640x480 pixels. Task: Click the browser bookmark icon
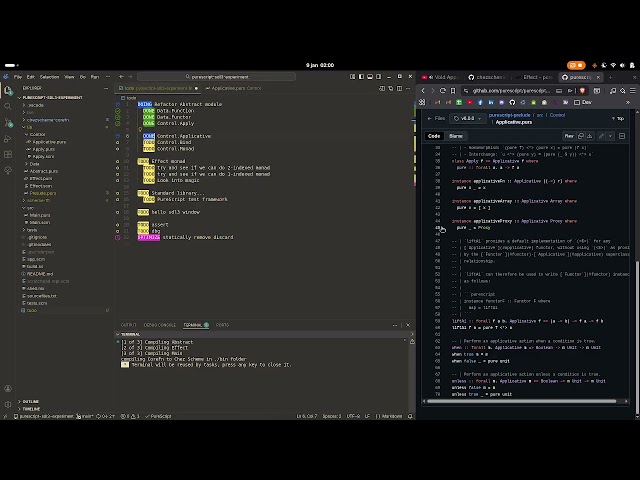(x=453, y=91)
